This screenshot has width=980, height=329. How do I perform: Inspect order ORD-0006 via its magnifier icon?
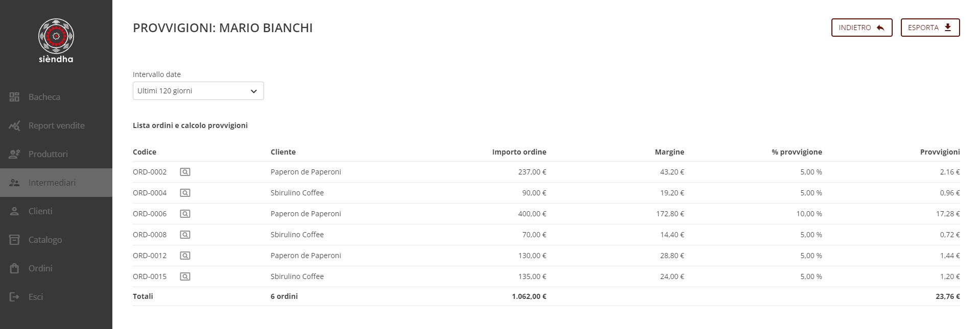185,214
